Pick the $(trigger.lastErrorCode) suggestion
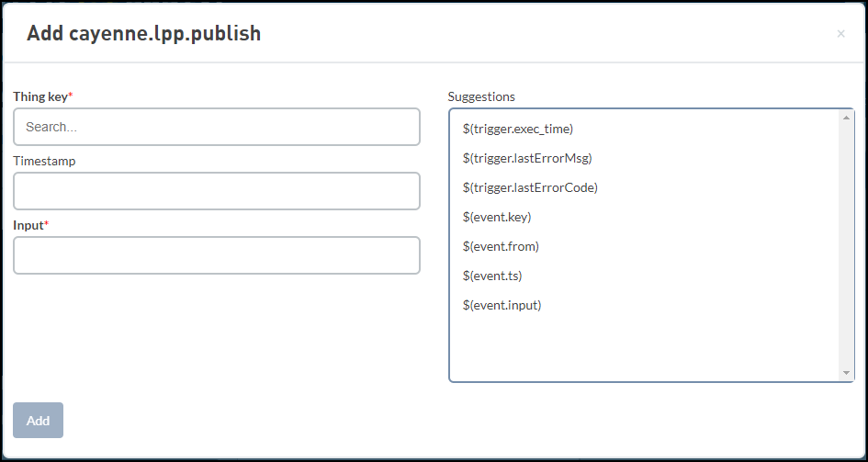The height and width of the screenshot is (462, 868). (x=530, y=187)
